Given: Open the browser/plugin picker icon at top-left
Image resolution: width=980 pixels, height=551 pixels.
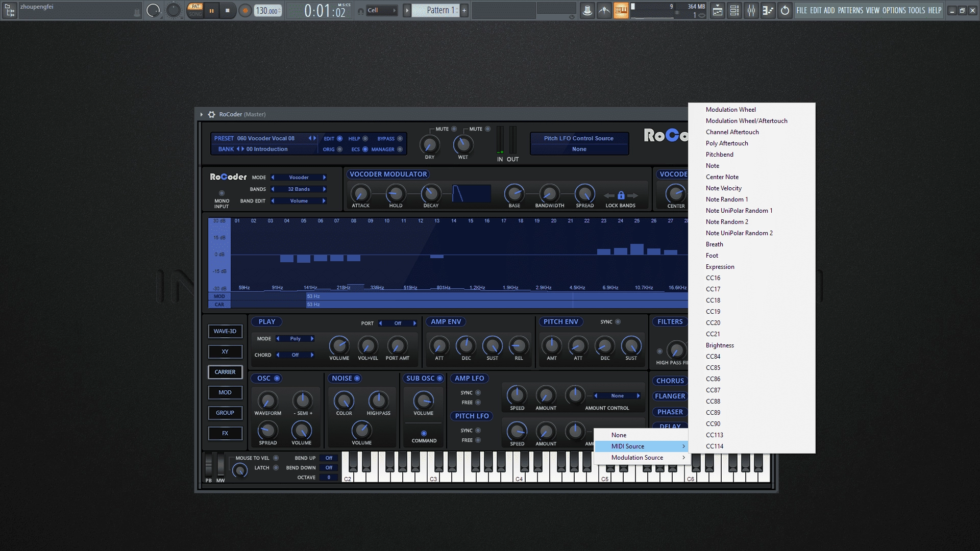Looking at the screenshot, I should coord(10,10).
